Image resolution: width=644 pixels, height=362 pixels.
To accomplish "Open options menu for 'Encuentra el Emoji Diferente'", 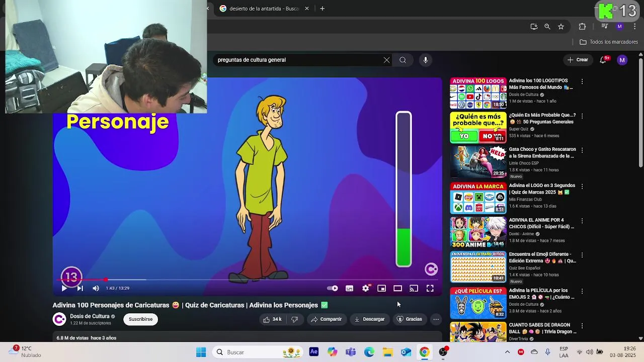I will click(x=582, y=255).
